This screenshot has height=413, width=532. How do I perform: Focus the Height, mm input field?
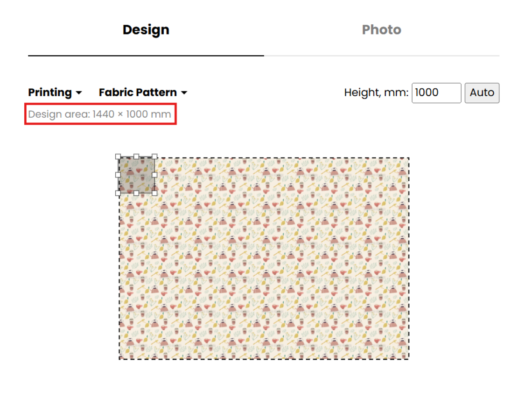click(x=436, y=93)
